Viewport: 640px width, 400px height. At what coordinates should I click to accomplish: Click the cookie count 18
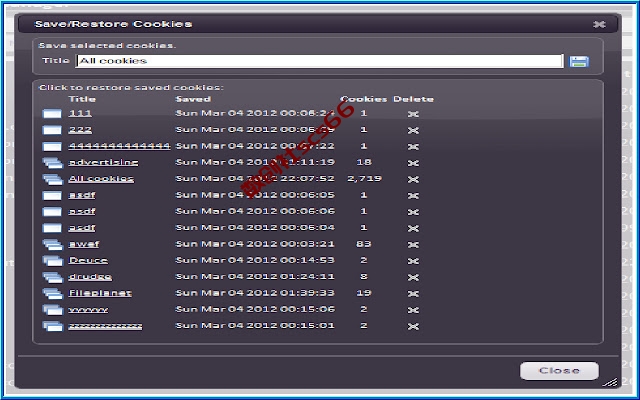pos(364,162)
